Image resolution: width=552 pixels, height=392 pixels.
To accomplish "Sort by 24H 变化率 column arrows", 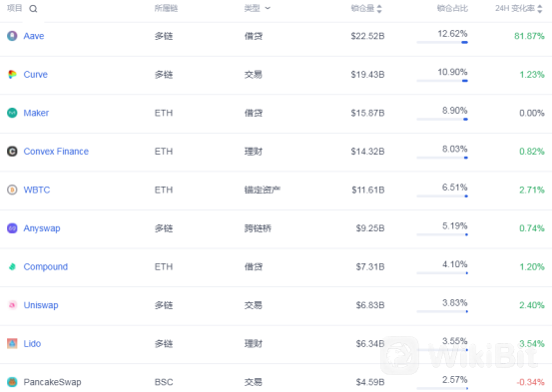I will pyautogui.click(x=540, y=8).
